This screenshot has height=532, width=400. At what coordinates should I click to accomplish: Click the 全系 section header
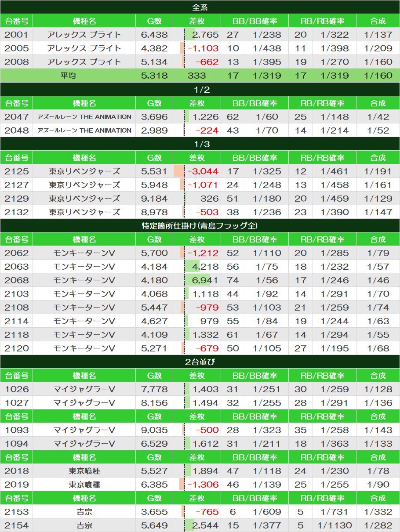click(x=200, y=7)
